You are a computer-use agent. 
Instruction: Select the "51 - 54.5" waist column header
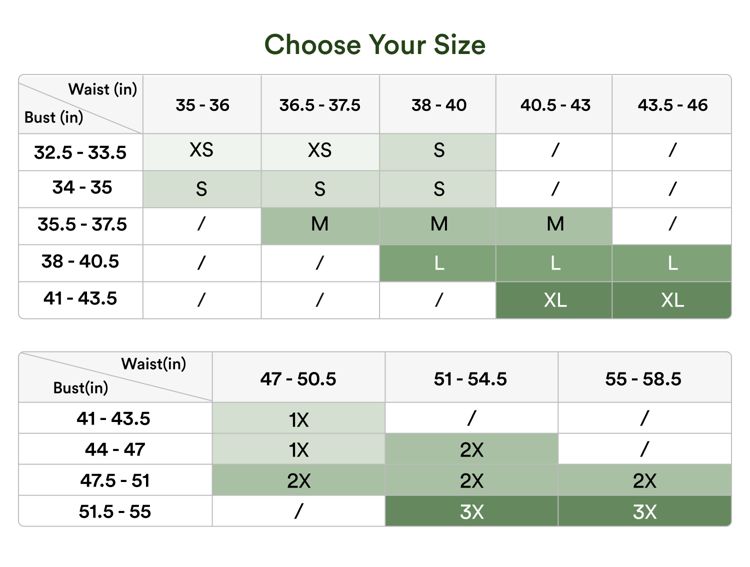click(x=471, y=379)
